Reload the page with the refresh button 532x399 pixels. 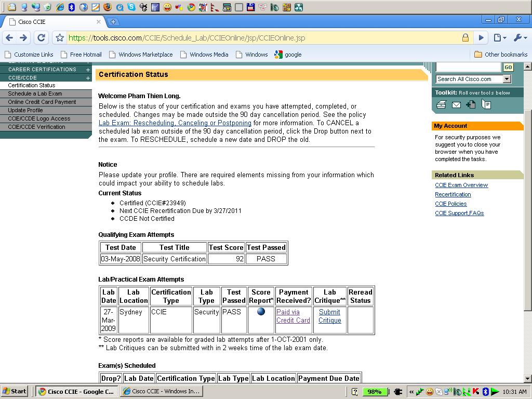[x=42, y=38]
